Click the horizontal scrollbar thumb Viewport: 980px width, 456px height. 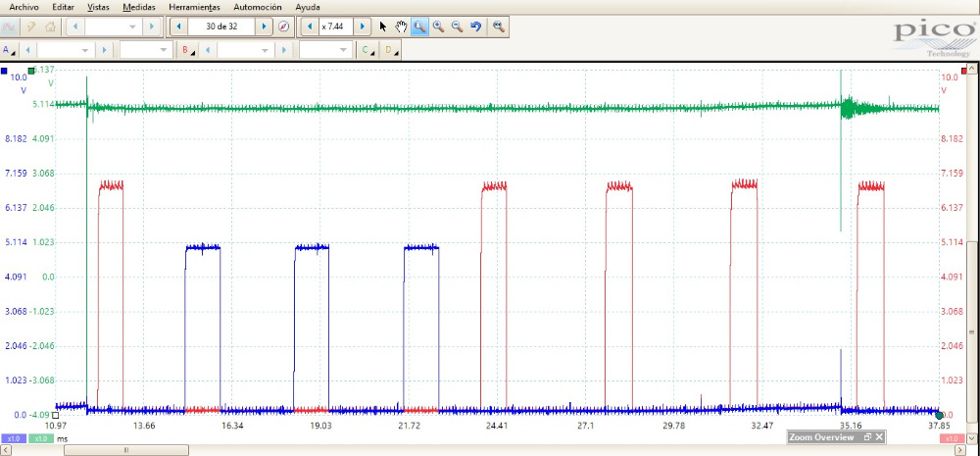(126, 450)
